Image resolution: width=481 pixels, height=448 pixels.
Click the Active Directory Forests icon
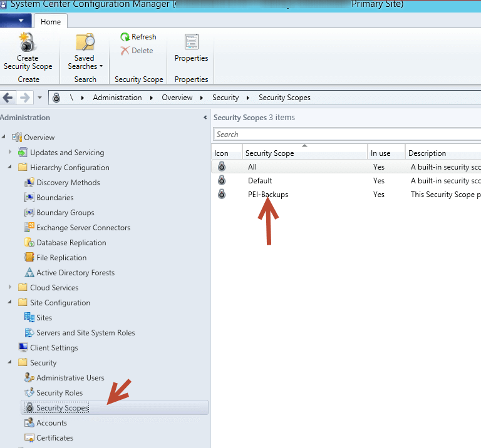[29, 272]
